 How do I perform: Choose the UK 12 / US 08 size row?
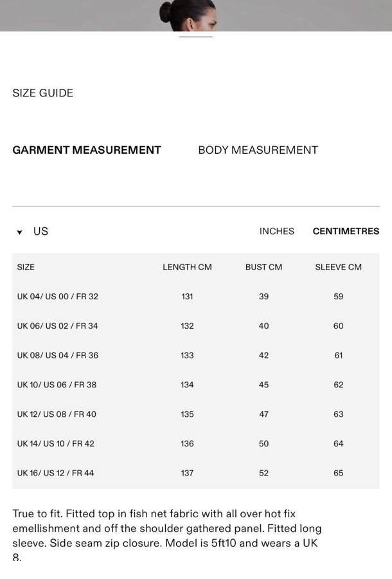[x=57, y=414]
